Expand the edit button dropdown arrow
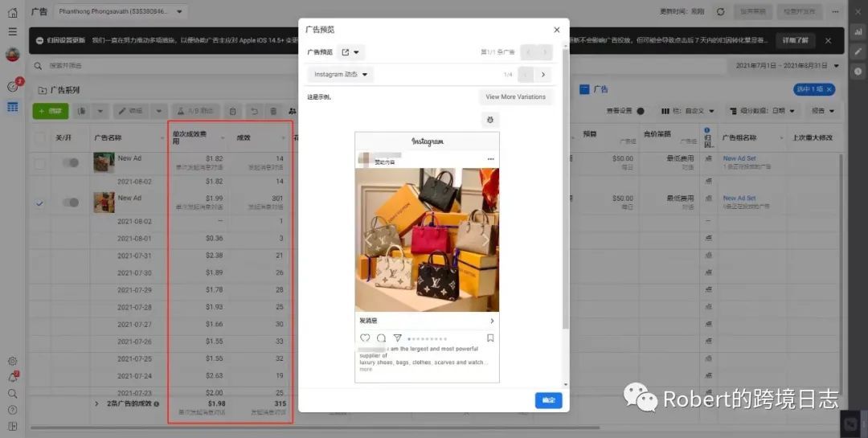868x438 pixels. pyautogui.click(x=158, y=111)
